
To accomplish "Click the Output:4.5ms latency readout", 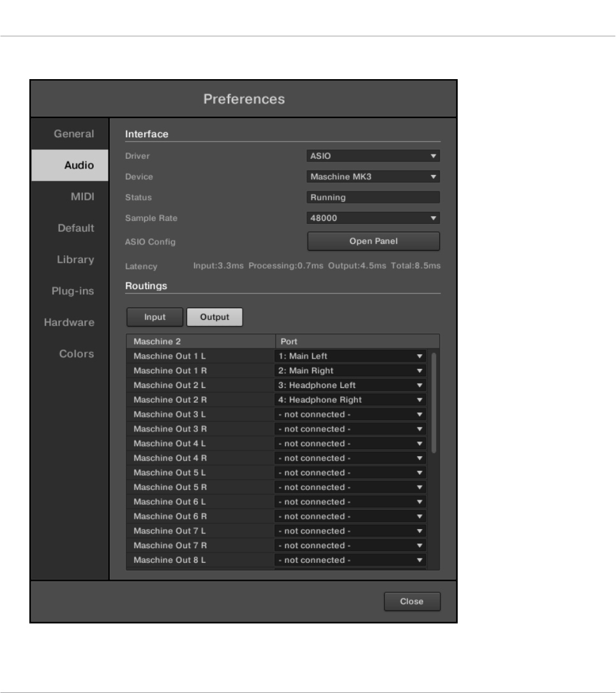I will [x=357, y=265].
